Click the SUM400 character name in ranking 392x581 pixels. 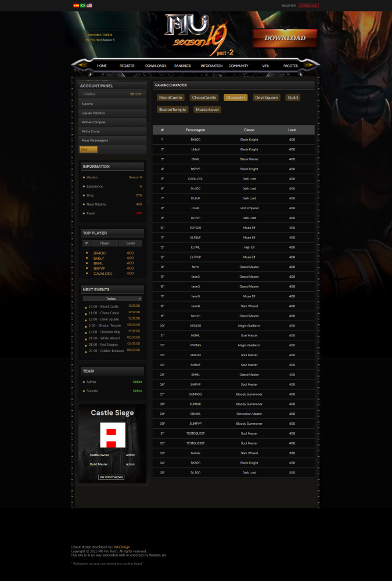[196, 394]
